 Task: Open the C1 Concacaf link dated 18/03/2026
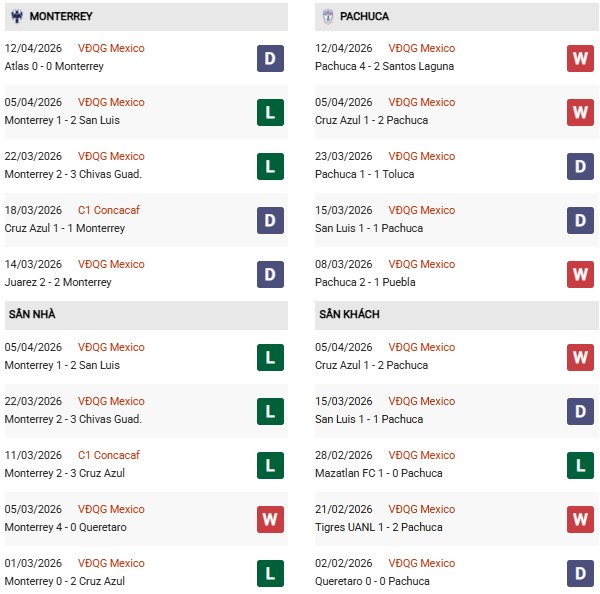pos(111,210)
